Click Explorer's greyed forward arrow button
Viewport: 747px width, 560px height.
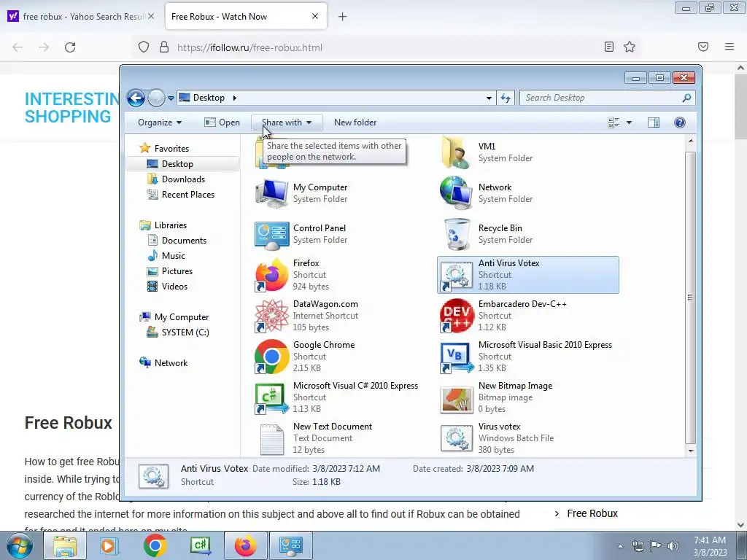[x=156, y=98]
